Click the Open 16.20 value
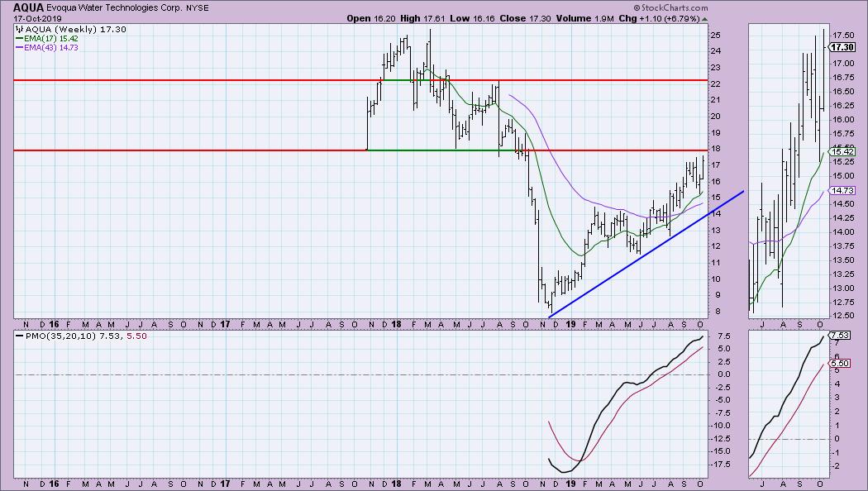Screen dimensions: 868x491 pyautogui.click(x=371, y=18)
